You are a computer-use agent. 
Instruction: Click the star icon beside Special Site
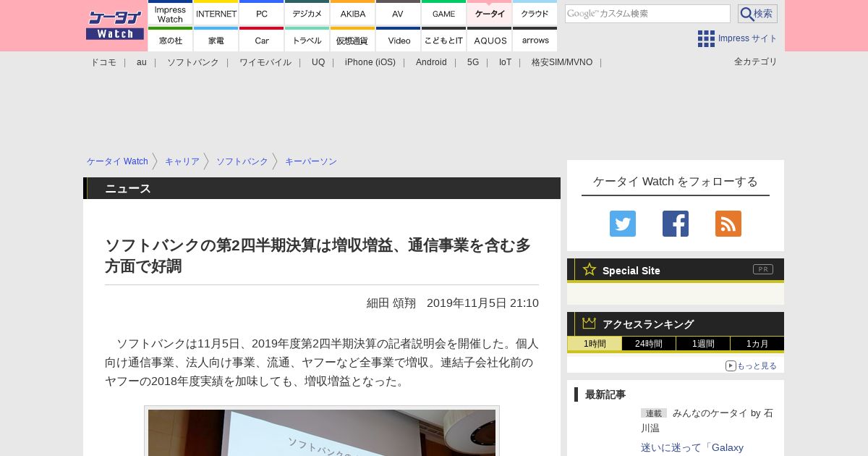coord(590,269)
